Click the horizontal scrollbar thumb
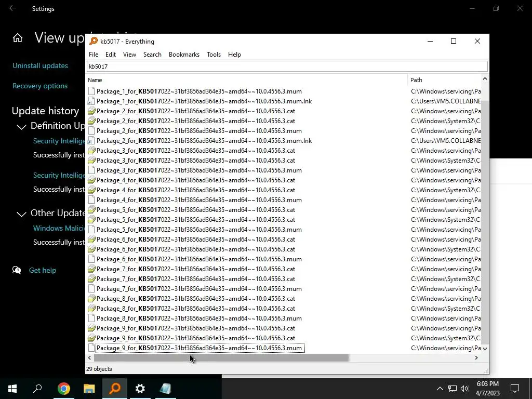 (221, 357)
